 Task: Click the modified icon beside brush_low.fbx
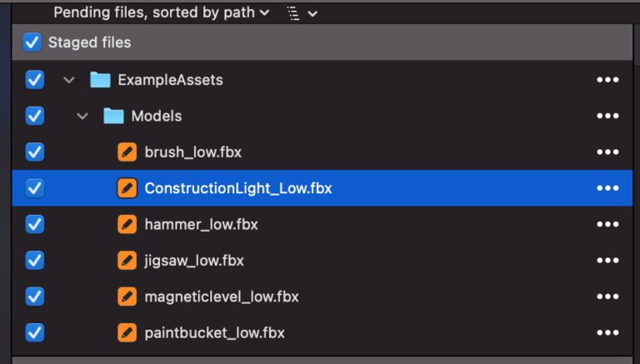(127, 152)
